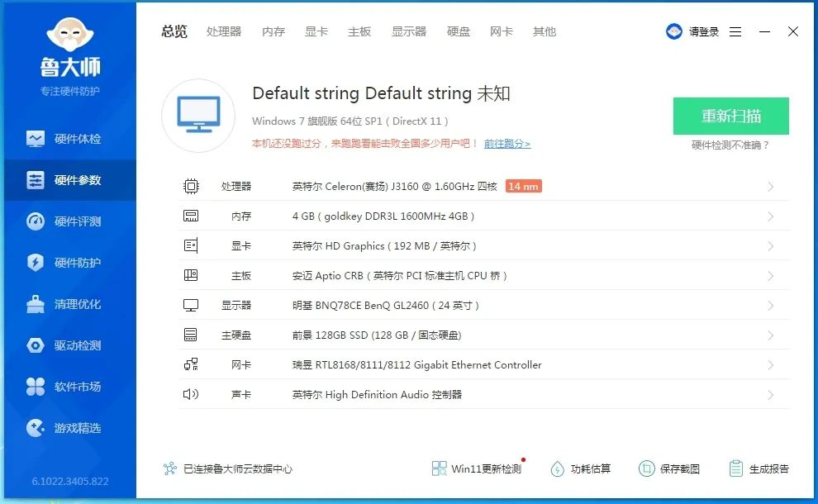The image size is (818, 504).
Task: Open 硬件评测 gauge icon
Action: click(x=36, y=221)
